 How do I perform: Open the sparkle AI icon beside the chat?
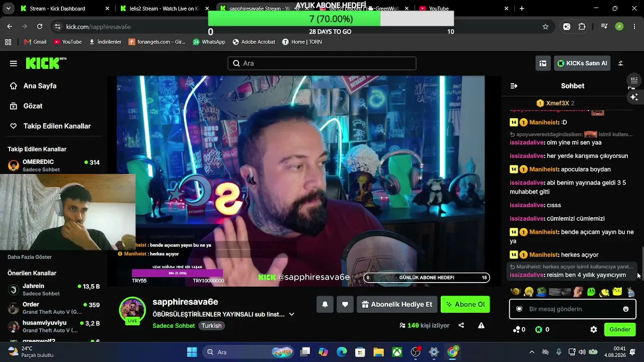[x=633, y=97]
